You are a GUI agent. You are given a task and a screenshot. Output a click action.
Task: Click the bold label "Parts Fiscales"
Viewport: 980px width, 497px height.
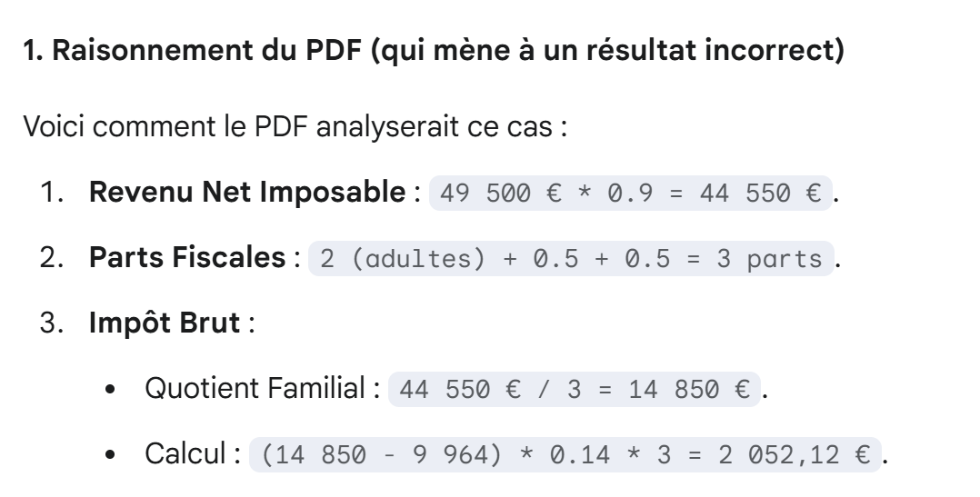point(186,258)
